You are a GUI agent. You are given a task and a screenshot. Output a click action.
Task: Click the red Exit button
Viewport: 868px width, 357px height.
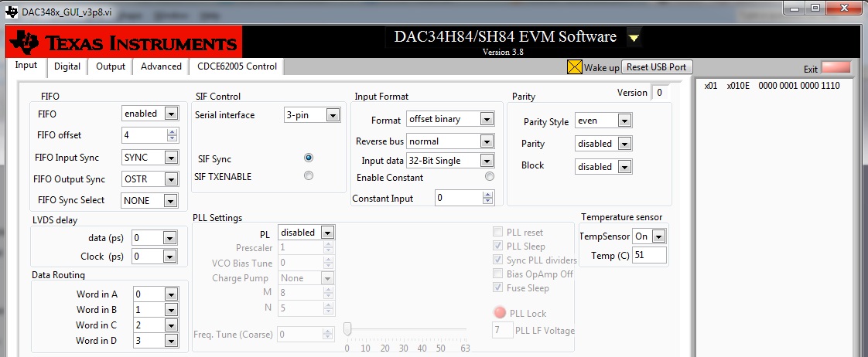pos(836,67)
